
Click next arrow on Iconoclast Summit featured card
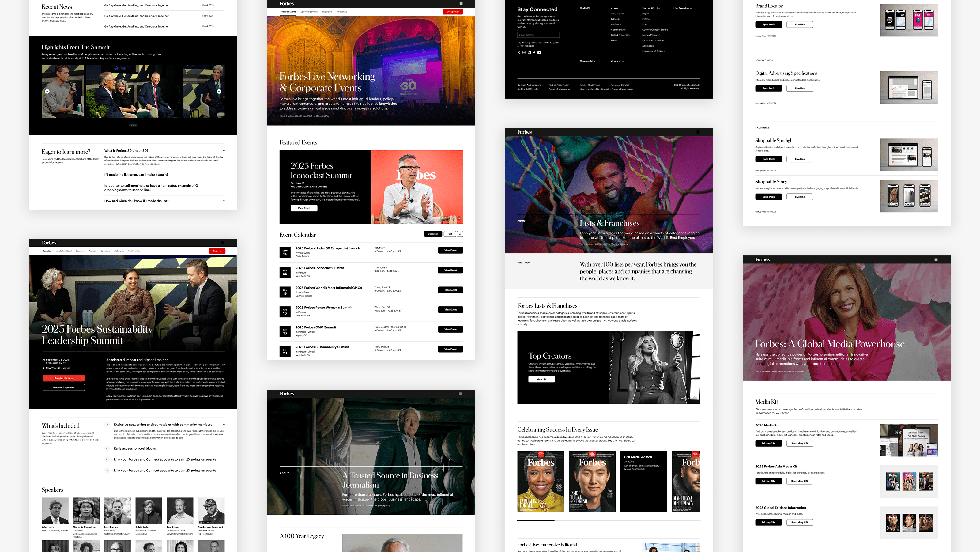click(x=459, y=218)
